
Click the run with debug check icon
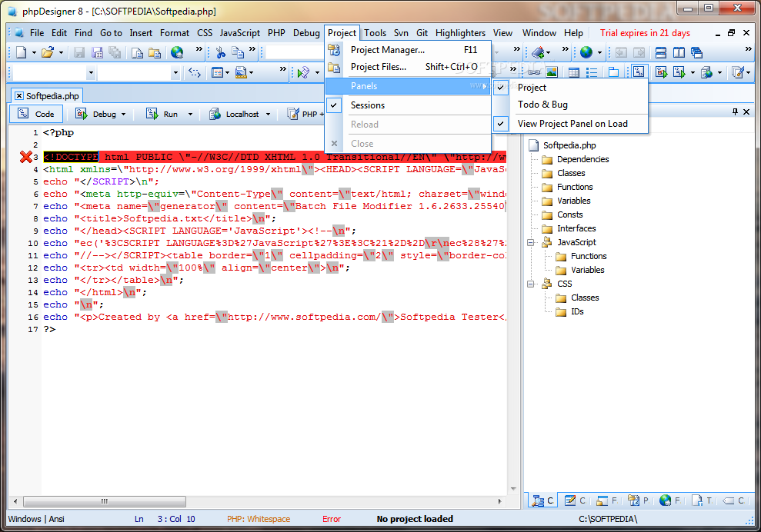point(661,72)
